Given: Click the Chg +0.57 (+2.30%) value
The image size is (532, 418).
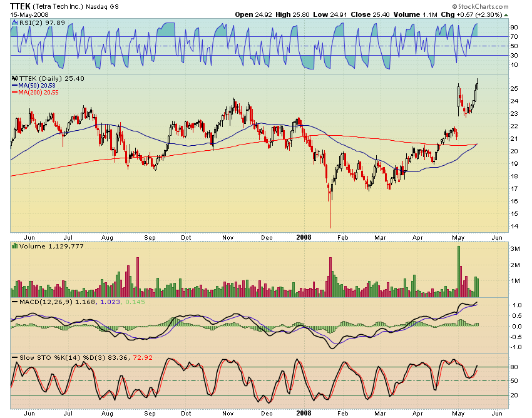Looking at the screenshot, I should coord(471,14).
